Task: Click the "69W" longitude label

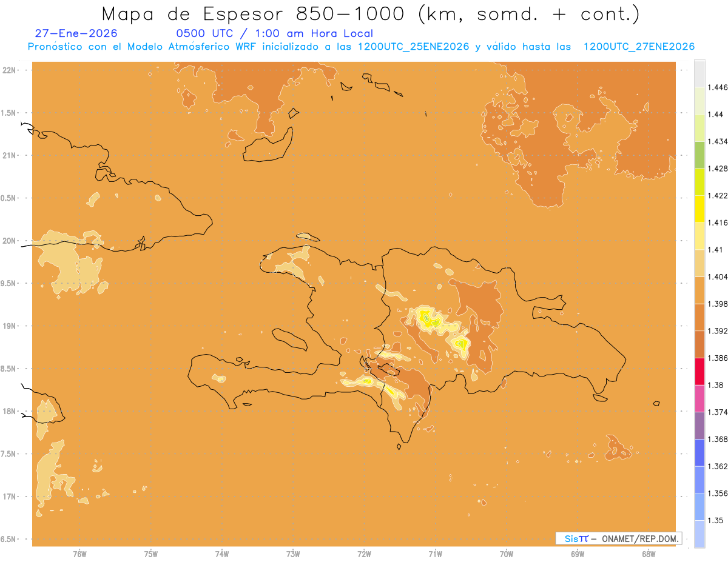Action: pos(578,554)
